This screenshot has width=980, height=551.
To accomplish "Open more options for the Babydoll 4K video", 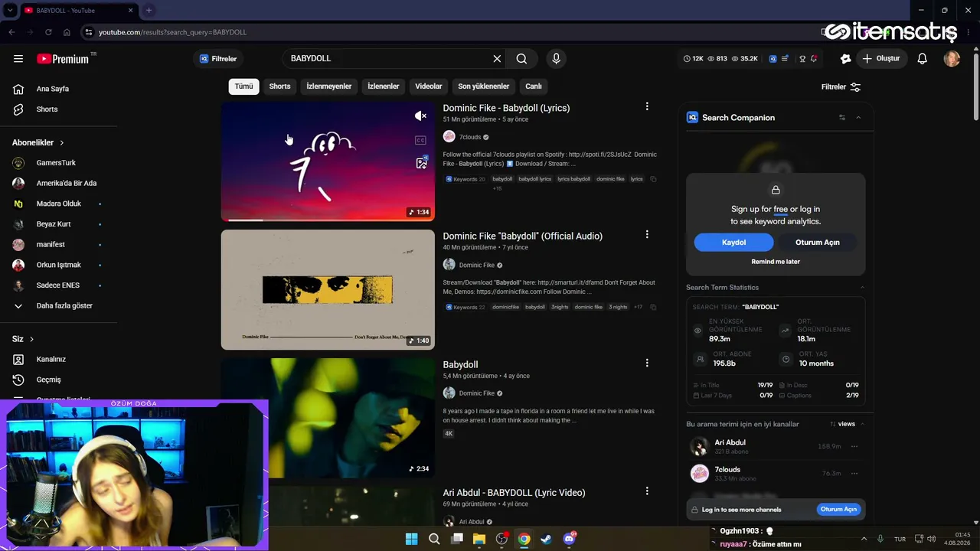I will pyautogui.click(x=647, y=364).
